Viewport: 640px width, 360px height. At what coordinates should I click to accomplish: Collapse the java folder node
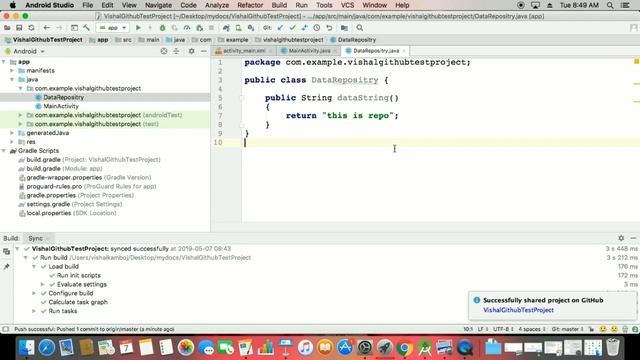point(12,80)
